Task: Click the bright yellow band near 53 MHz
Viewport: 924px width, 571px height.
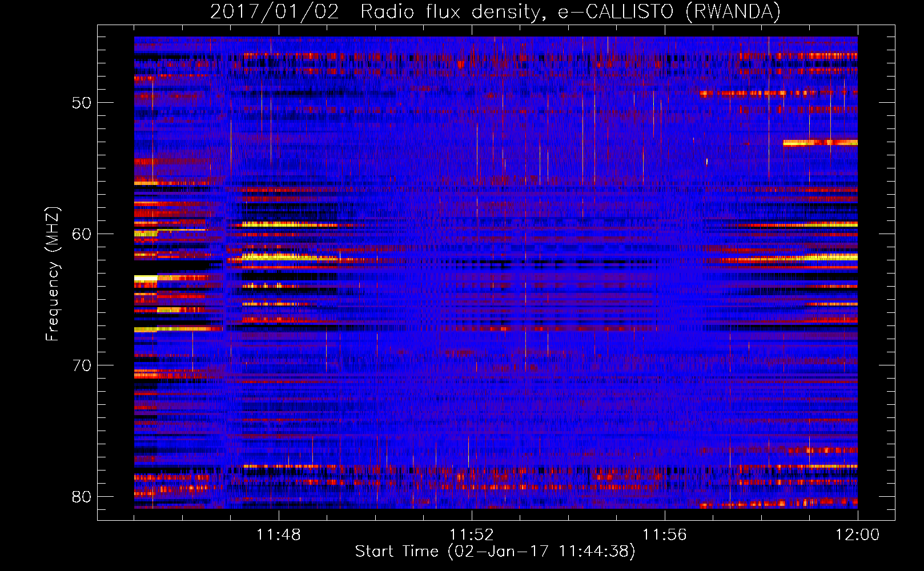Action: click(x=820, y=143)
